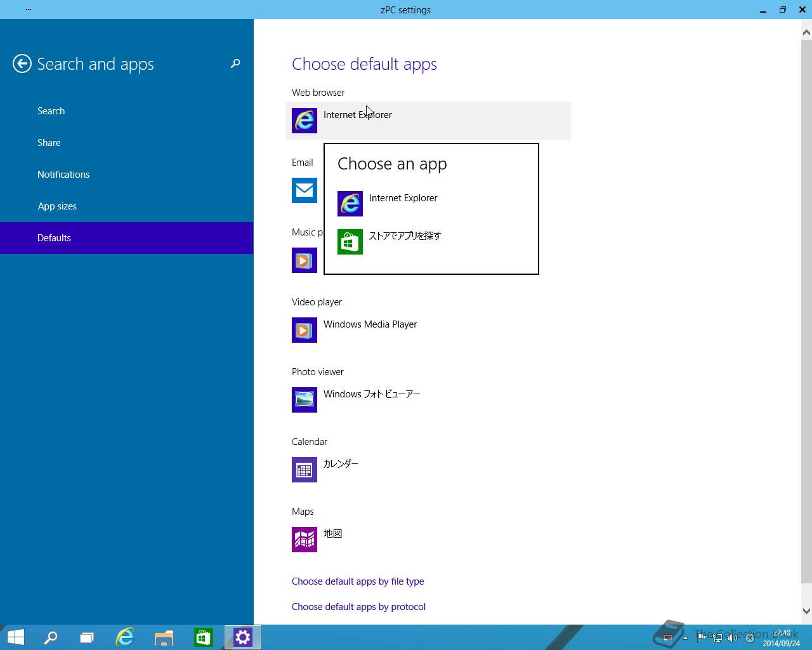The image size is (812, 650).
Task: Click the taskbar clock and date
Action: pyautogui.click(x=782, y=638)
